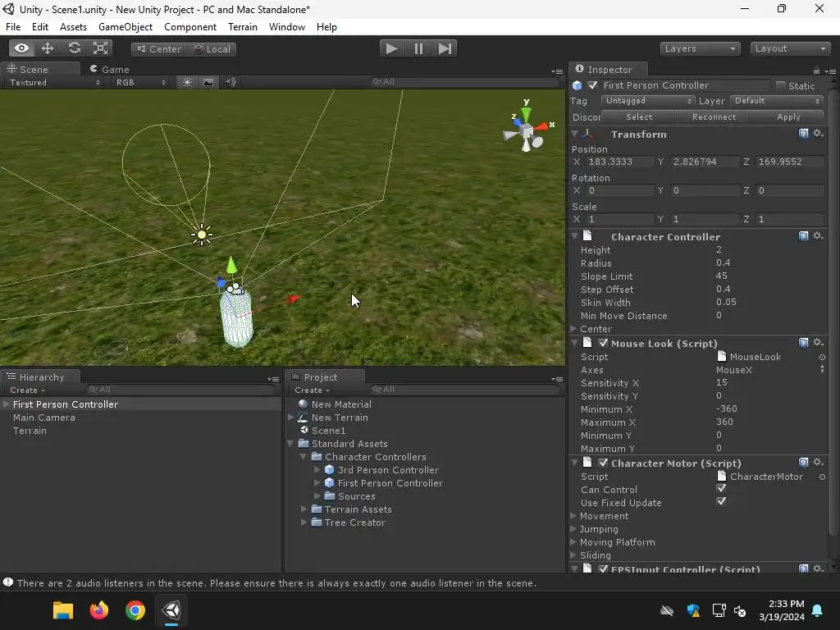Uncheck Use Fixed Update option
This screenshot has height=630, width=840.
721,501
